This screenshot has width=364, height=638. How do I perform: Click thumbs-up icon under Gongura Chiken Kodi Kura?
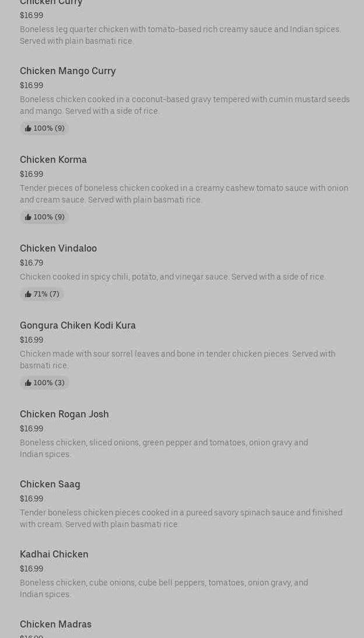click(x=28, y=383)
